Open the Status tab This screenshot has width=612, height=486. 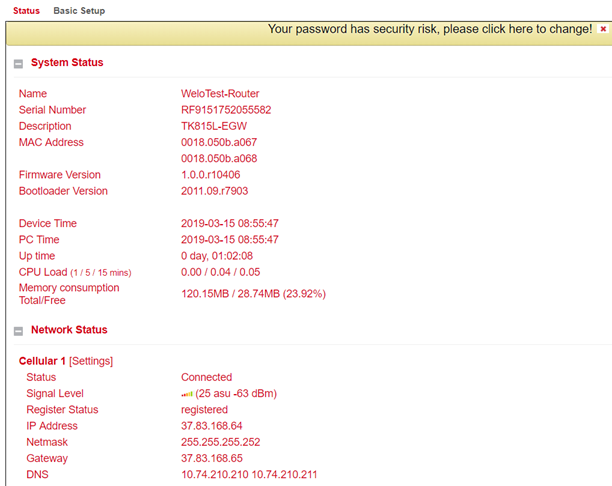tap(26, 11)
